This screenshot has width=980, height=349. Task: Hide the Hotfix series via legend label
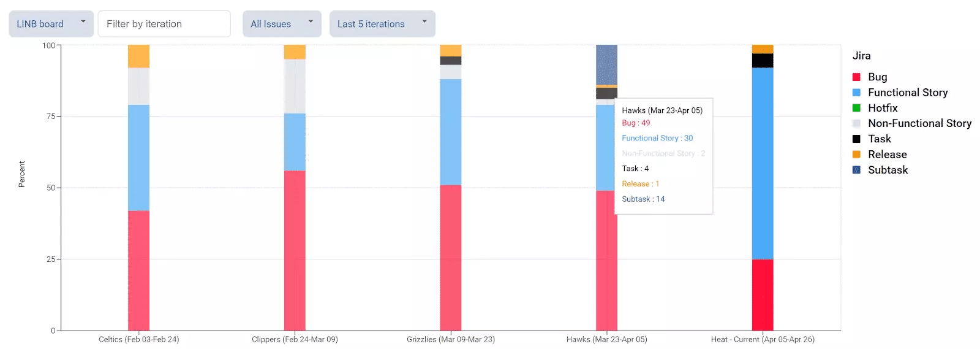click(883, 108)
